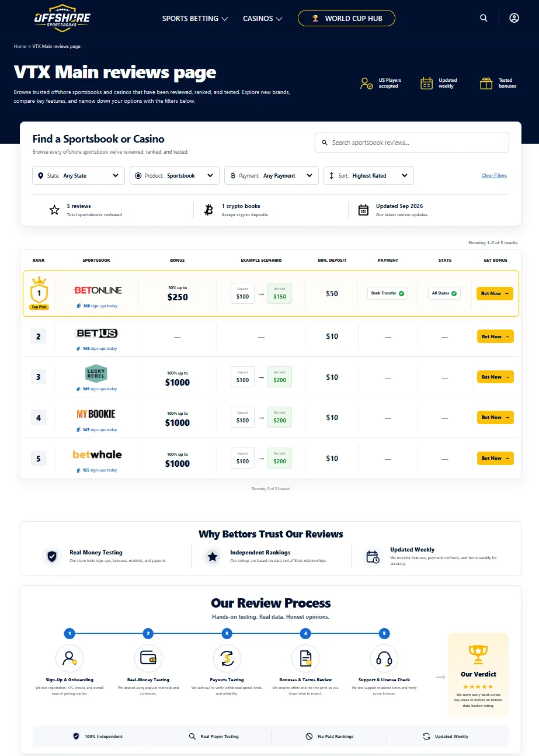This screenshot has width=539, height=756.
Task: Click the Updated Weekly clock-calendar icon
Action: pos(373,557)
